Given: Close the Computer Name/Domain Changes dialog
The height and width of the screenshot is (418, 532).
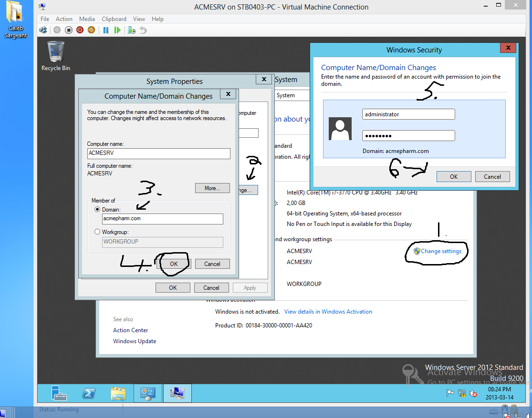Looking at the screenshot, I should coord(229,94).
